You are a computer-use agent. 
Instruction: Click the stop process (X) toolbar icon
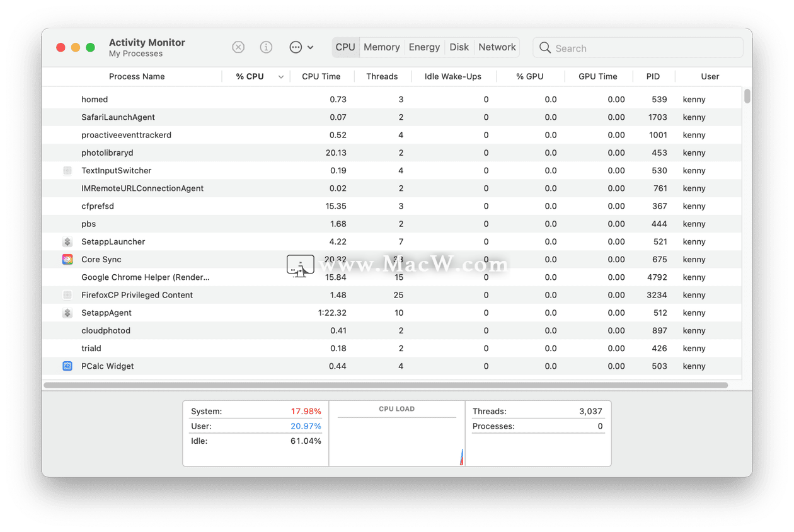click(238, 47)
